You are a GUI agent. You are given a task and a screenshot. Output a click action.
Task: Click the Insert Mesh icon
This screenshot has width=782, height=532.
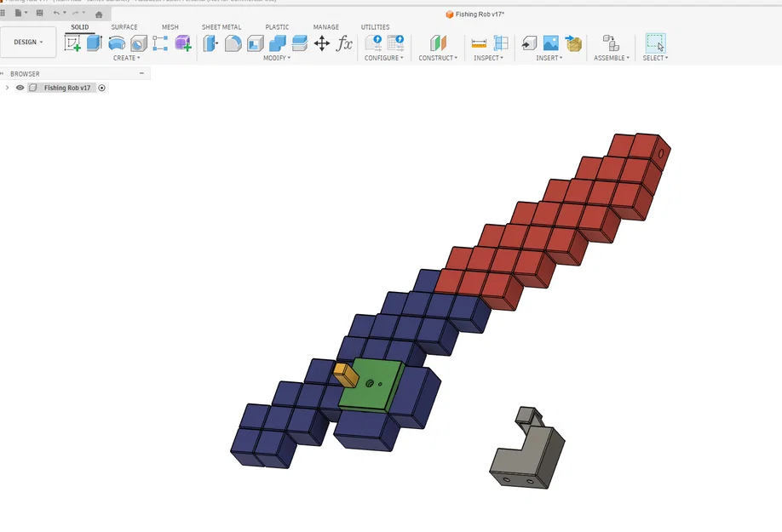573,43
